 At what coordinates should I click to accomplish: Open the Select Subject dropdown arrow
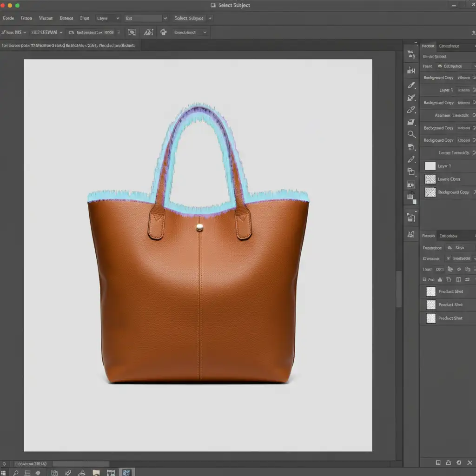pos(210,18)
